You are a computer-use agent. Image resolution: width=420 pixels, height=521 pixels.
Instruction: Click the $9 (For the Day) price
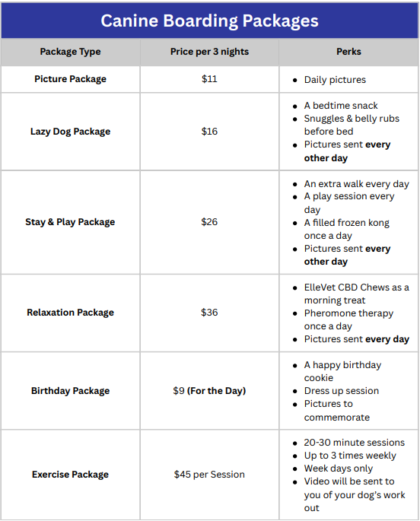(x=209, y=391)
